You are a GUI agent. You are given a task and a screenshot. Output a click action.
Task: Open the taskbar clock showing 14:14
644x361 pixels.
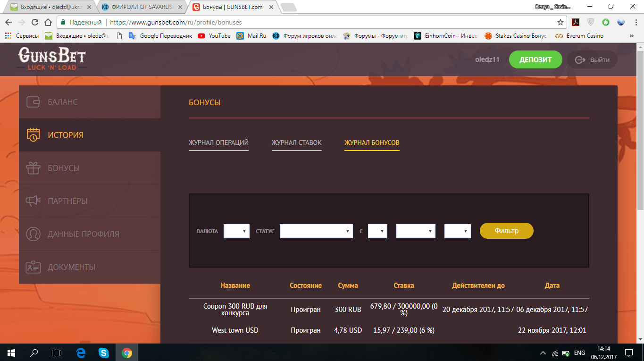603,353
